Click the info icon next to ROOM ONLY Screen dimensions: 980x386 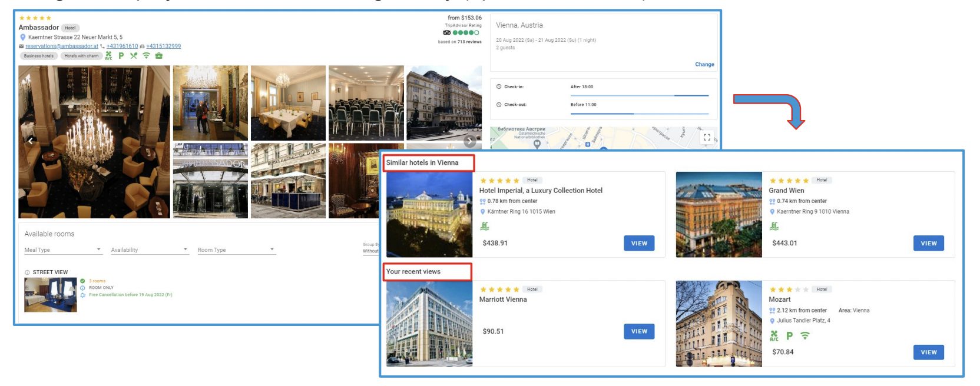pos(82,288)
